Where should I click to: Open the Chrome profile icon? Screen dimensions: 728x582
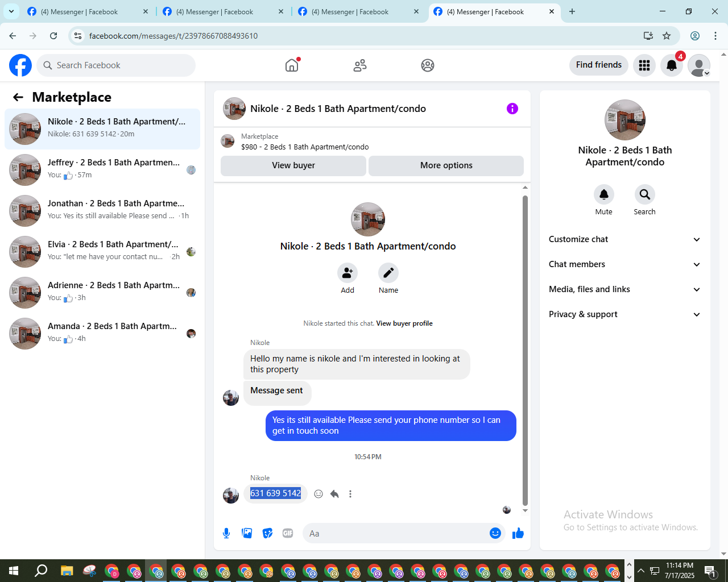click(x=695, y=36)
